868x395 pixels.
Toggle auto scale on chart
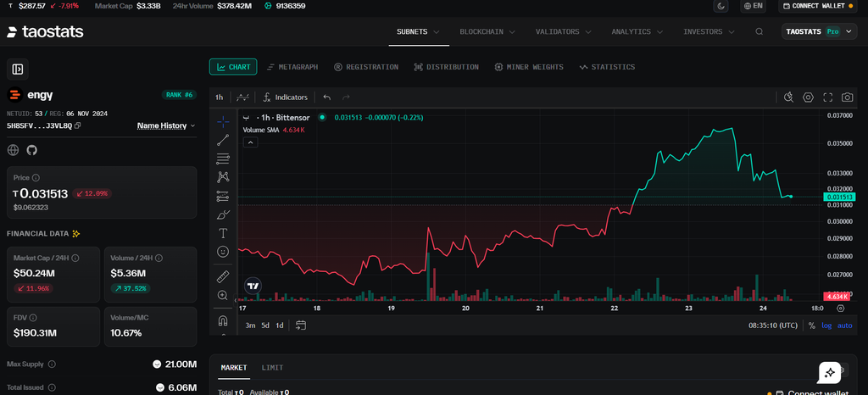coord(845,325)
